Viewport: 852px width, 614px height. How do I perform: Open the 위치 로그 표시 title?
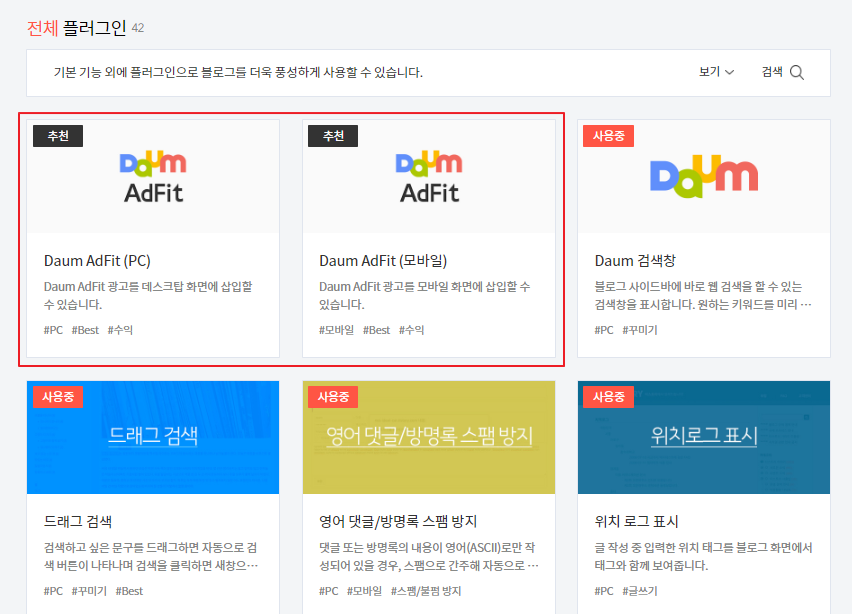636,522
